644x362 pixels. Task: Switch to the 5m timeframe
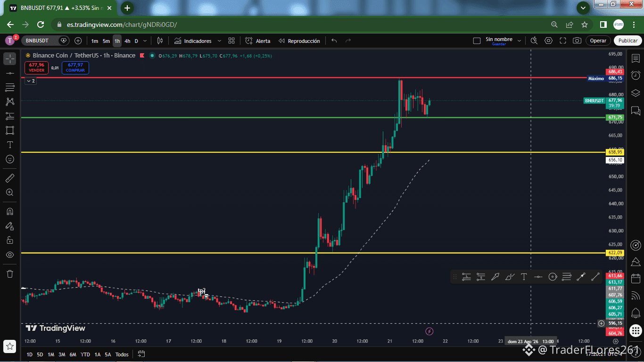coord(106,41)
